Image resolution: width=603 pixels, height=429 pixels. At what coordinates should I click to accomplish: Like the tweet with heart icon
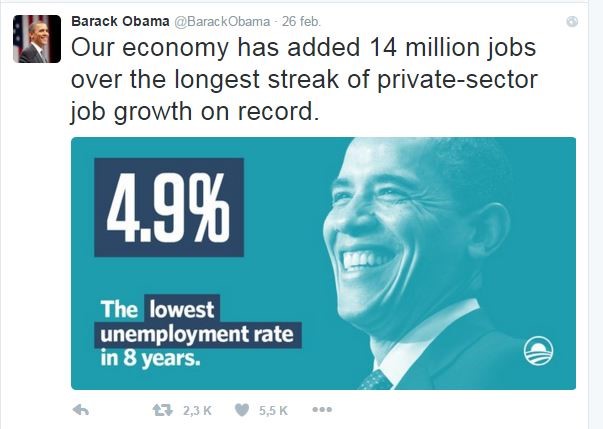[x=242, y=411]
